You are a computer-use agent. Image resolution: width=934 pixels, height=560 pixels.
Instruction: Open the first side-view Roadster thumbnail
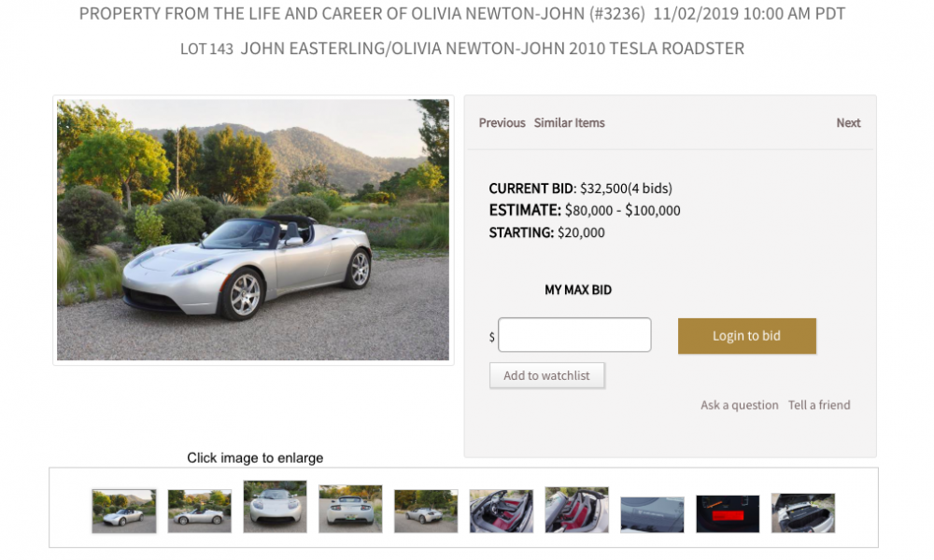(x=124, y=511)
